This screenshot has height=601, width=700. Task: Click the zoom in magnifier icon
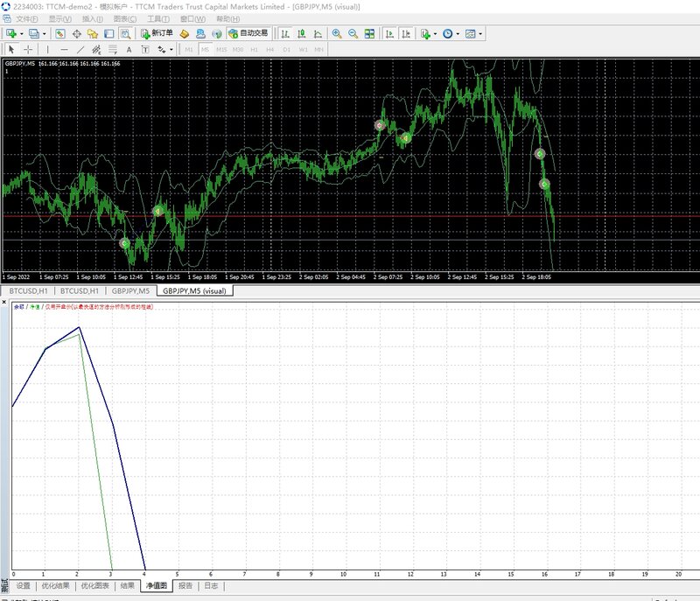[x=337, y=33]
